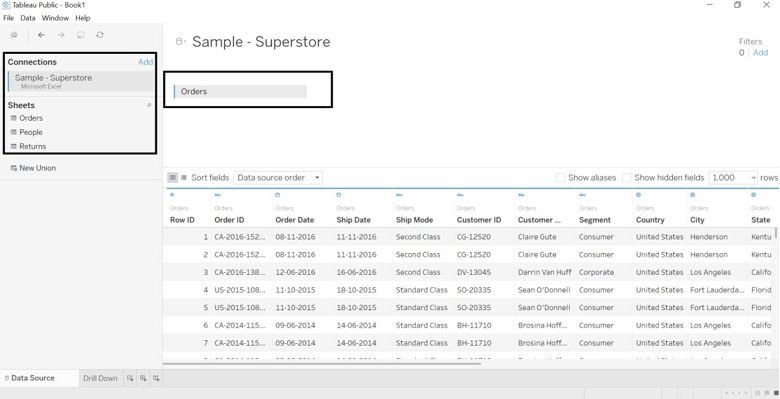Click the back arrow in toolbar
The image size is (780, 399).
42,35
